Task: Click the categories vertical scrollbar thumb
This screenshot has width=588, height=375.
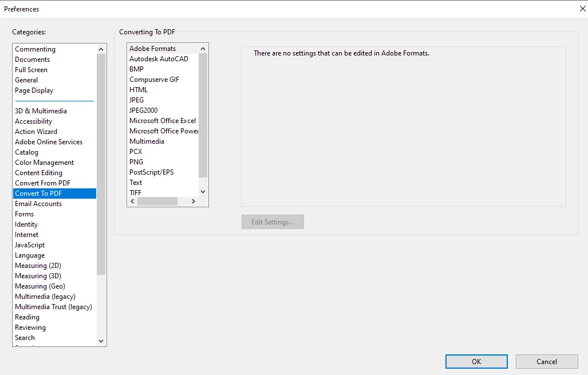Action: tap(101, 164)
